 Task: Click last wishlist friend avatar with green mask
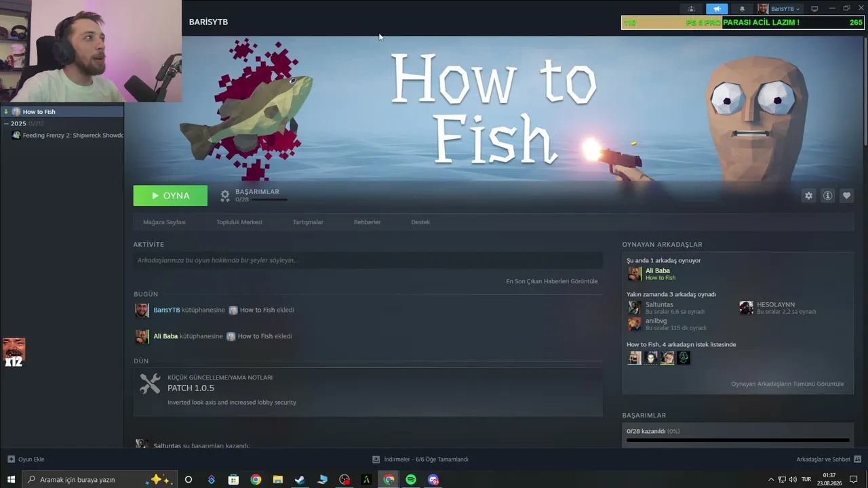pyautogui.click(x=684, y=358)
